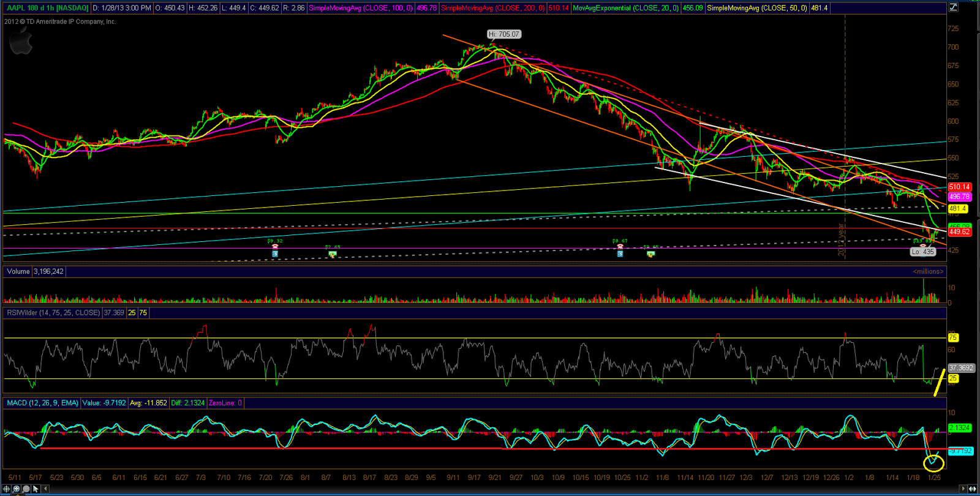Screen dimensions: 980x496
Task: Click the <millions> volume scale label
Action: click(928, 271)
